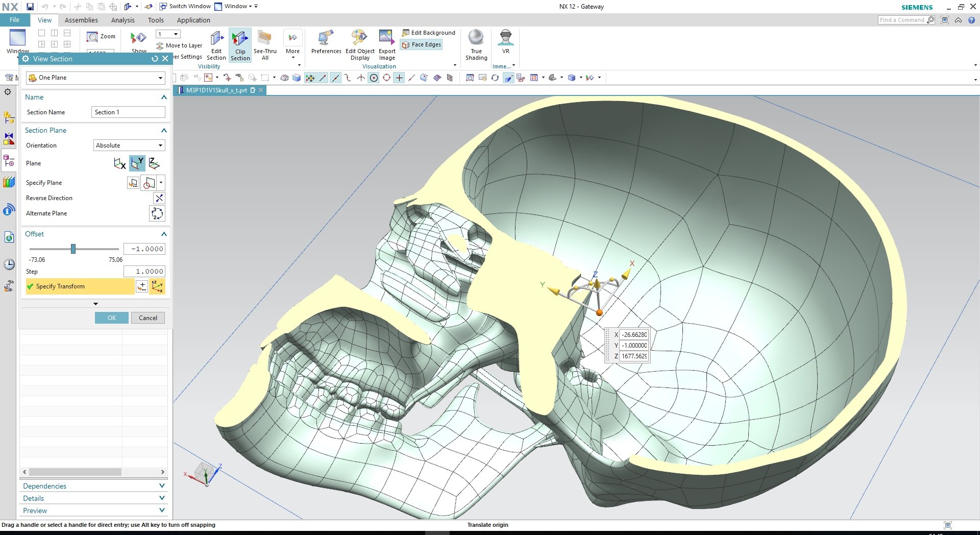Open the Edit Section tool

pyautogui.click(x=216, y=45)
